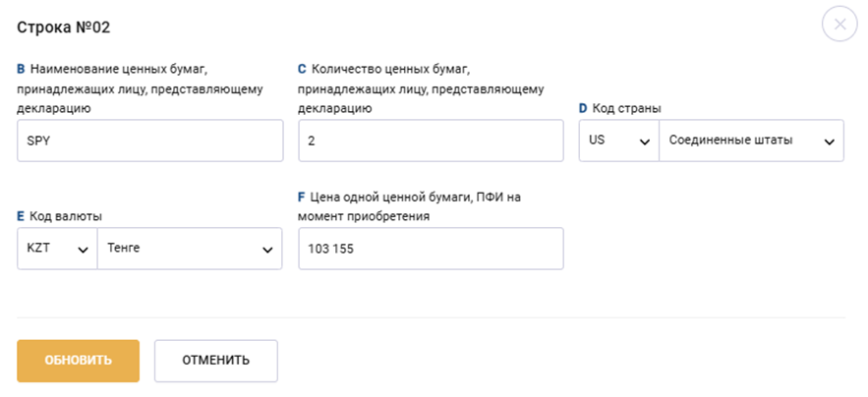The image size is (868, 397).
Task: Open the US country code dropdown
Action: click(x=618, y=141)
